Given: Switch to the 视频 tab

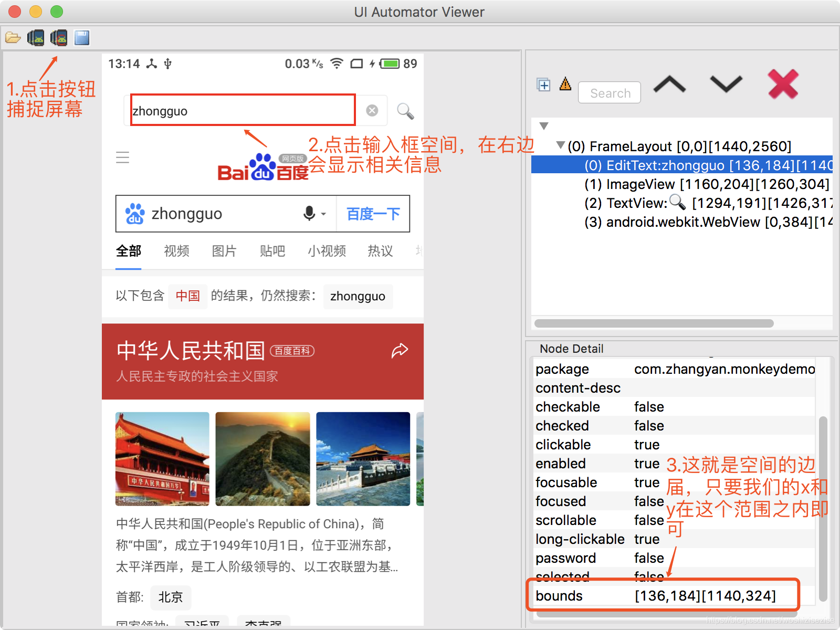Looking at the screenshot, I should click(x=176, y=251).
